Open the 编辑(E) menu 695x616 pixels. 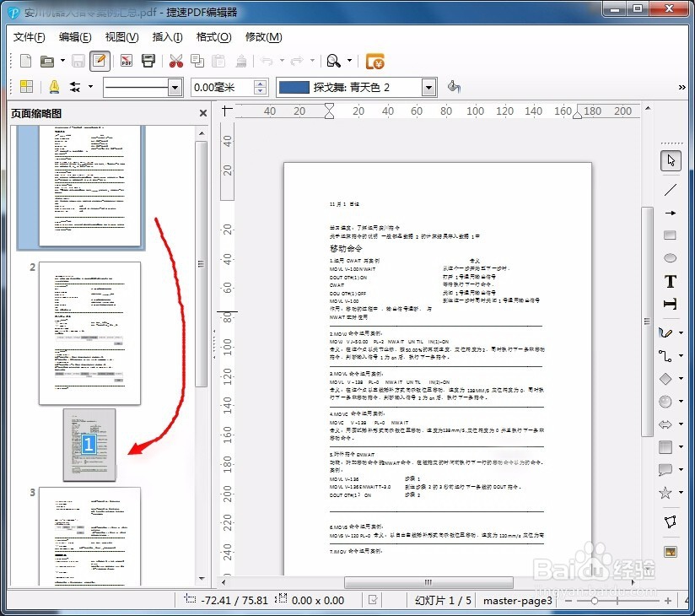[x=75, y=37]
